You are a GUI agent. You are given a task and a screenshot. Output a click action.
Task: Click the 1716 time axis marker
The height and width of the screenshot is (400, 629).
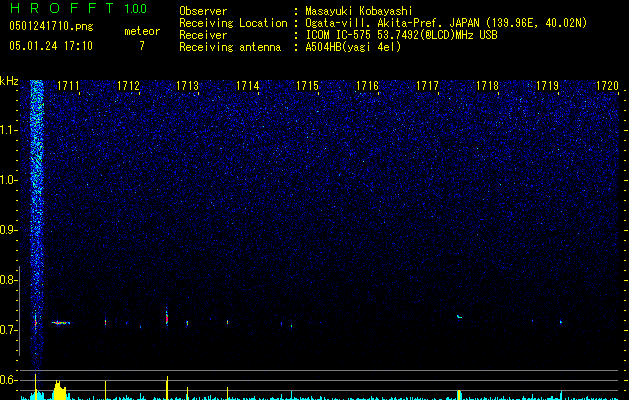tap(367, 85)
